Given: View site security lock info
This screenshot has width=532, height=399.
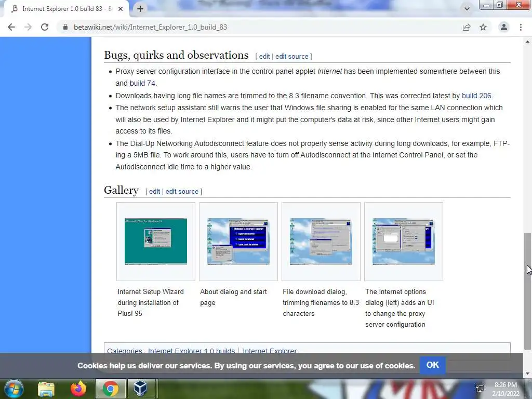Looking at the screenshot, I should click(x=65, y=27).
